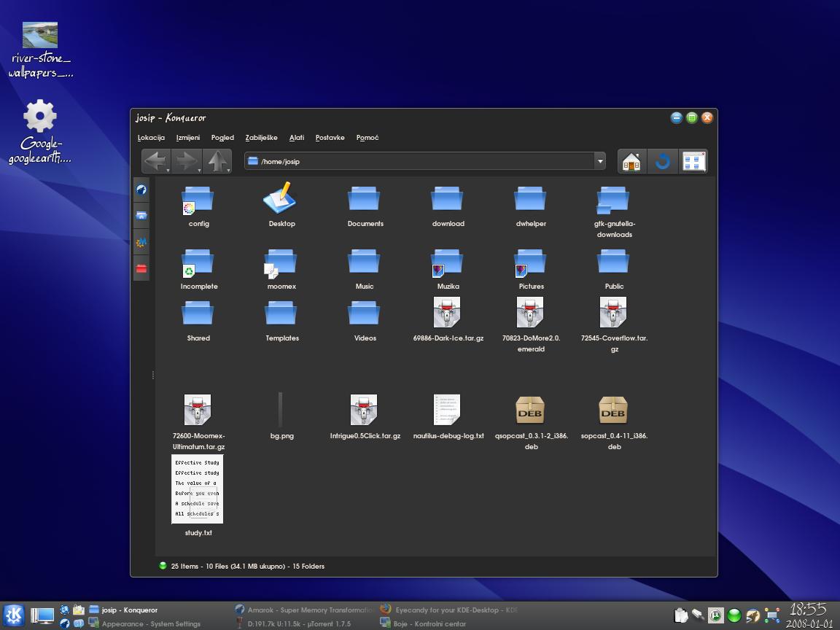Image resolution: width=840 pixels, height=630 pixels.
Task: Open the red folder sidebar tab
Action: click(x=141, y=269)
